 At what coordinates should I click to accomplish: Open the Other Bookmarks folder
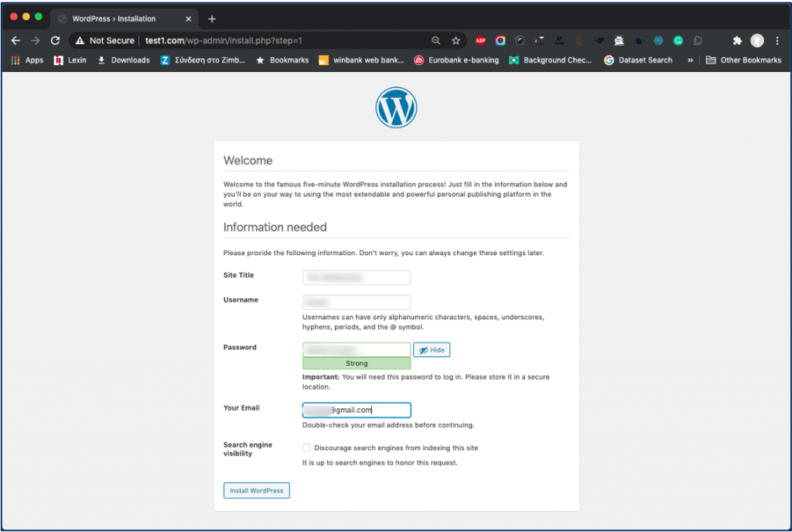click(743, 60)
